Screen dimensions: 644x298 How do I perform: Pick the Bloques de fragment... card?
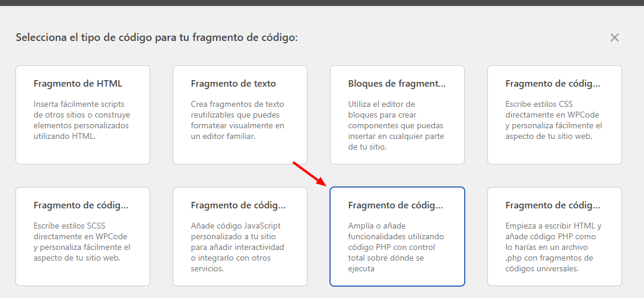click(397, 115)
